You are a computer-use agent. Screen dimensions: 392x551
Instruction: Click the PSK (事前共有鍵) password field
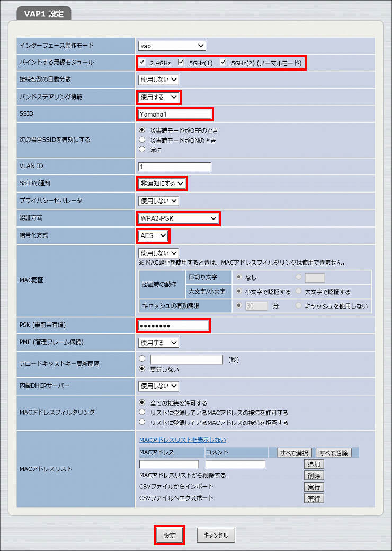coord(173,326)
